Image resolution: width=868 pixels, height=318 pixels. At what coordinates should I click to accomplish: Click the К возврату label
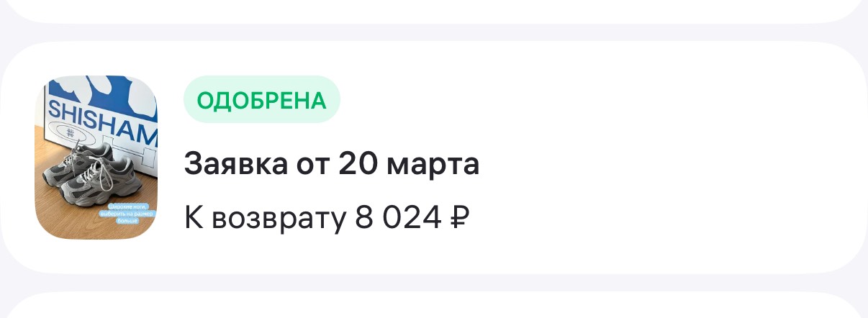[x=265, y=217]
